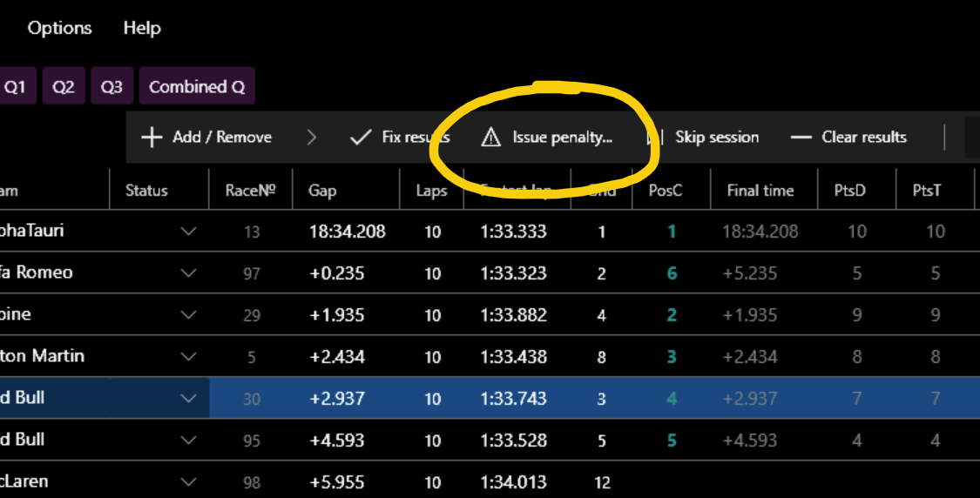The width and height of the screenshot is (980, 498).
Task: Expand the toolbar chevron after Add / Remove
Action: [x=312, y=138]
